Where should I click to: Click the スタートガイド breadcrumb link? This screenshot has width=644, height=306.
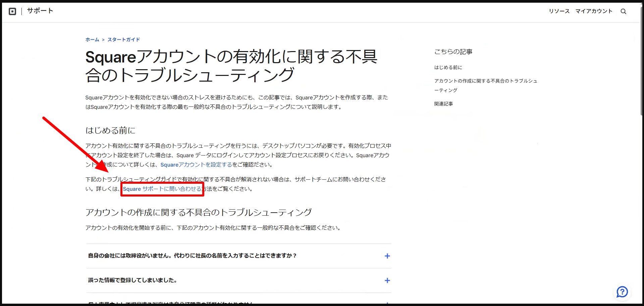pos(124,40)
